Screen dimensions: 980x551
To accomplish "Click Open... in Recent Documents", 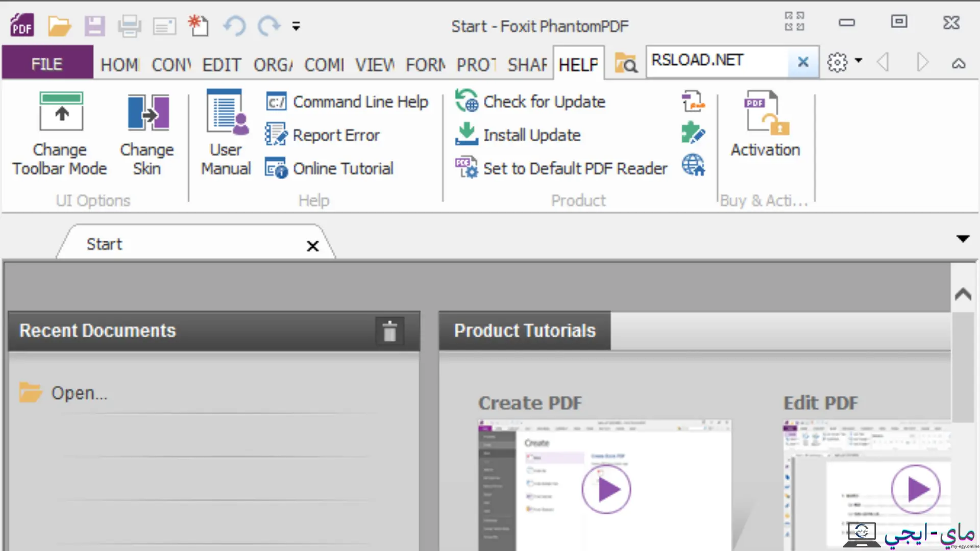I will pos(63,392).
